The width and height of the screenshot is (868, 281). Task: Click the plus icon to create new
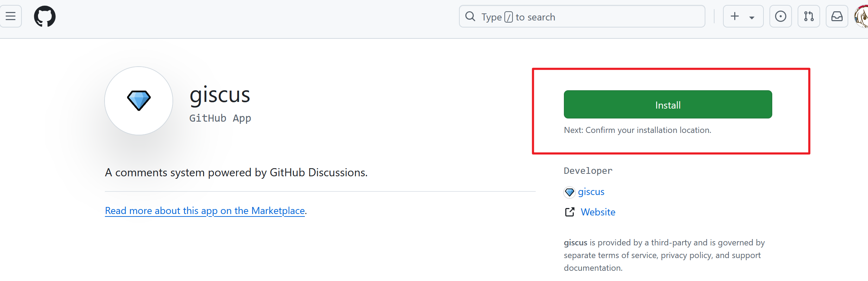tap(735, 16)
